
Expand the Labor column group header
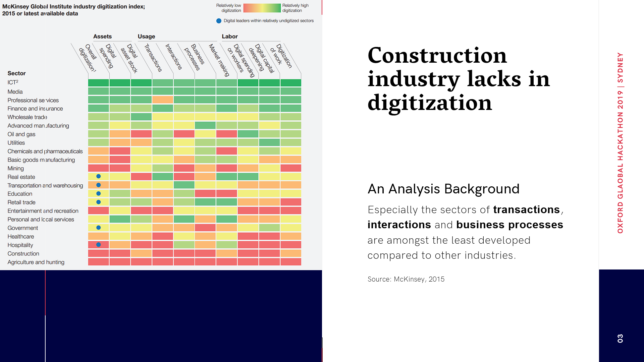(229, 36)
